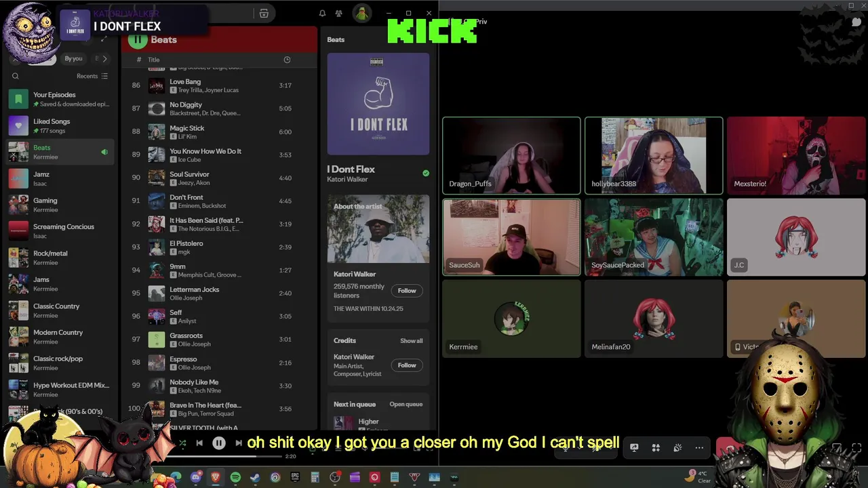This screenshot has width=868, height=488.
Task: Open Jamz playlist by Isaac
Action: click(x=61, y=178)
